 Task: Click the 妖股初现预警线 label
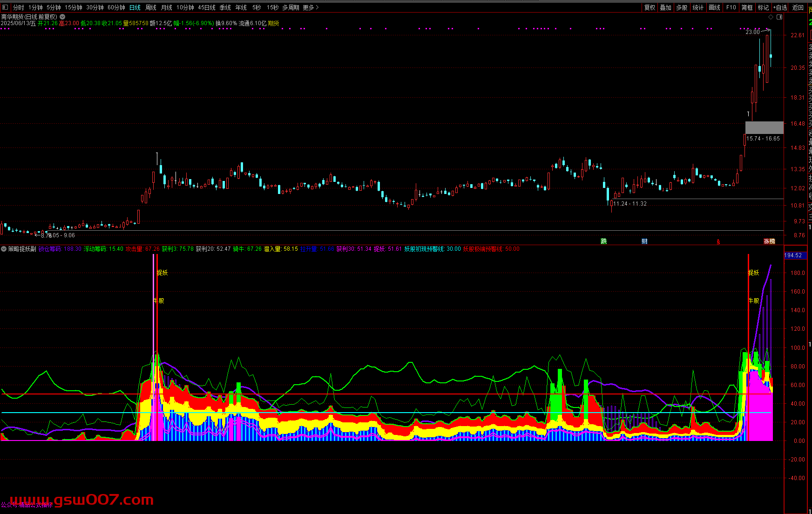click(x=433, y=249)
